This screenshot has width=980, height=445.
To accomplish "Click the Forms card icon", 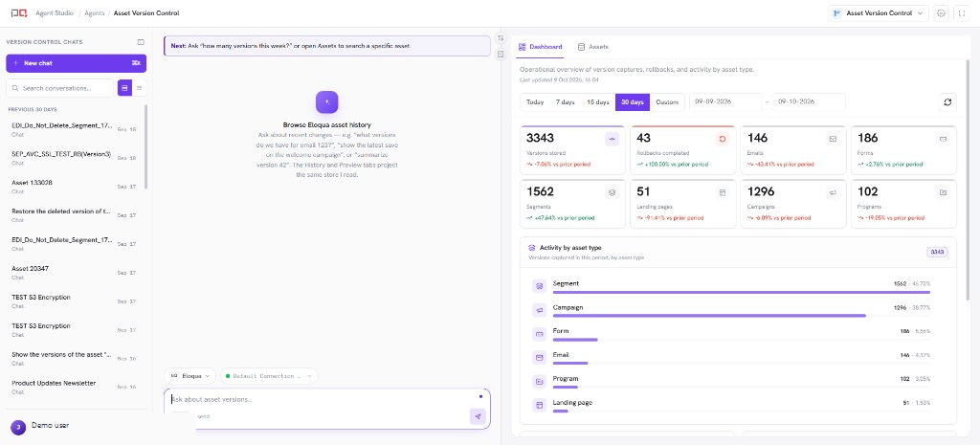I will pyautogui.click(x=943, y=140).
